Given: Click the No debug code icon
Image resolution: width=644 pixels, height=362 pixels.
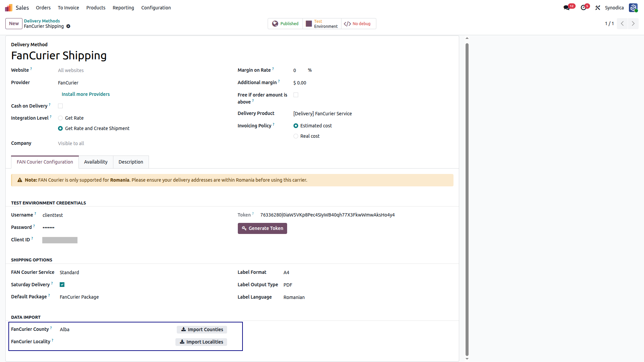Looking at the screenshot, I should pos(347,24).
